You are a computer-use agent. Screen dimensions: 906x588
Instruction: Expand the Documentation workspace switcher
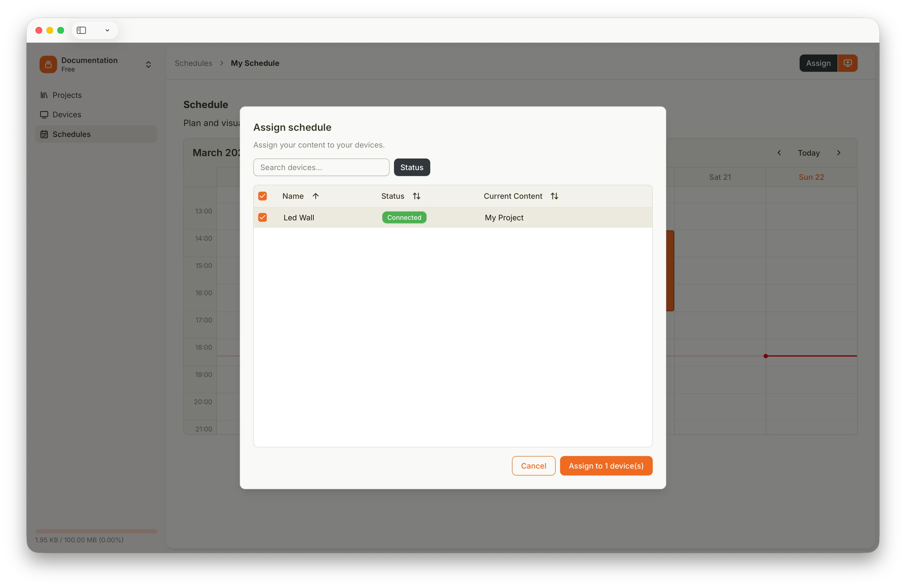[x=149, y=64]
